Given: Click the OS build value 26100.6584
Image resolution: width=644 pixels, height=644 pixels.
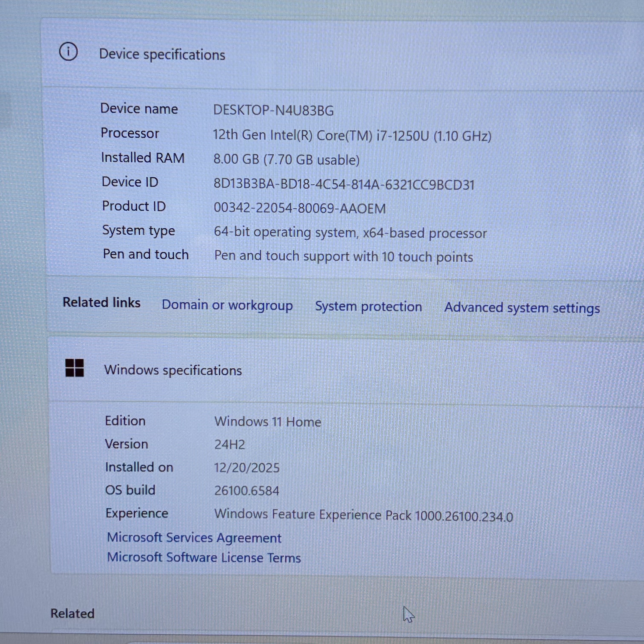Looking at the screenshot, I should pos(247,491).
